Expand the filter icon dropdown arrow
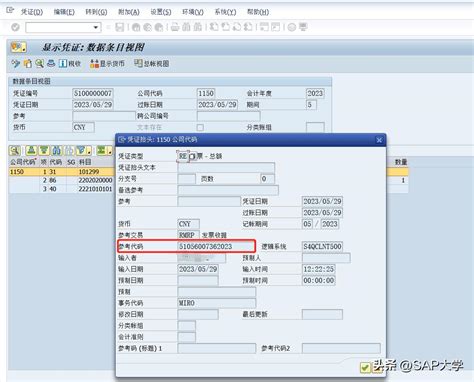 coord(89,151)
